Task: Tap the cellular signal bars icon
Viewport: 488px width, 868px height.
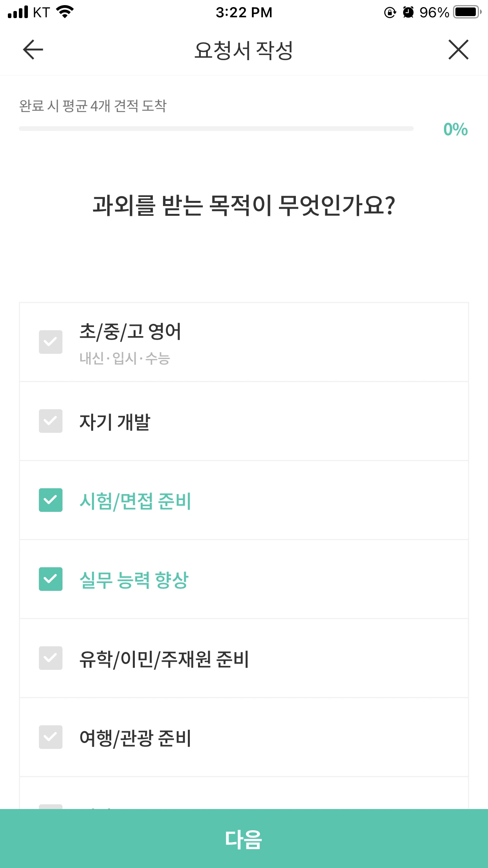Action: [x=18, y=12]
